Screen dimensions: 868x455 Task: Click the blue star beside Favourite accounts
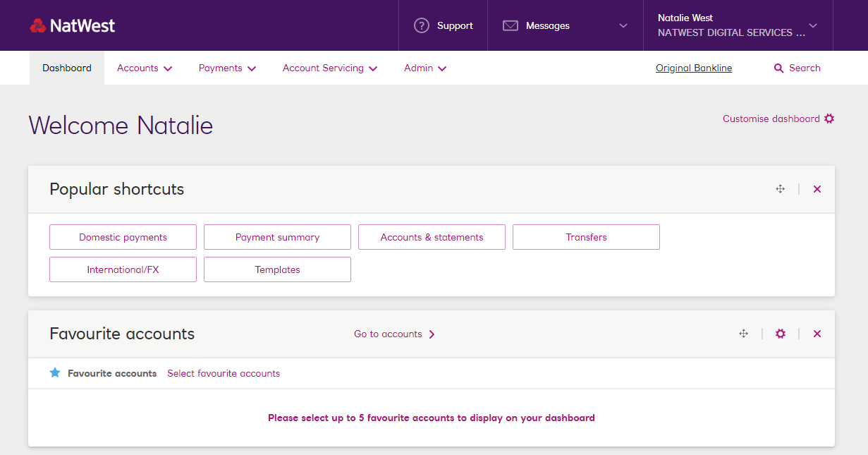[x=55, y=372]
